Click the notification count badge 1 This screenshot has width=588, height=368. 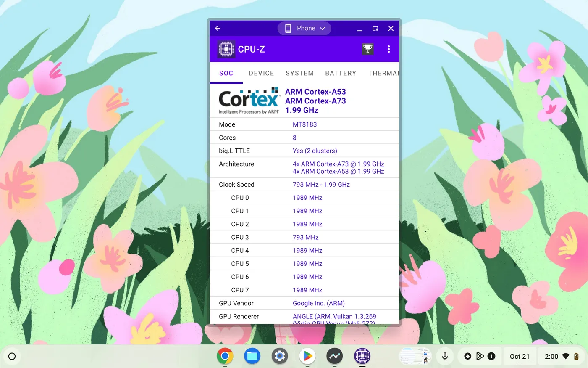coord(491,357)
